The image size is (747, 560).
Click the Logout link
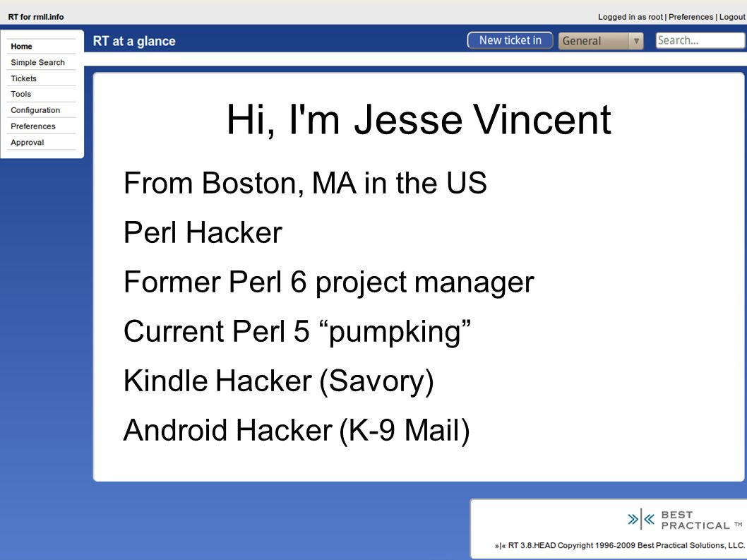(731, 17)
